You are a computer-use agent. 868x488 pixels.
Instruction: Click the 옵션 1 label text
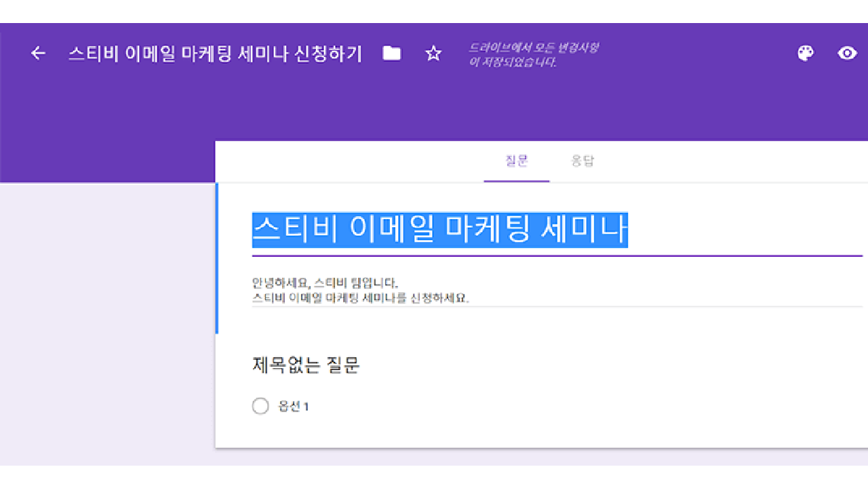[x=294, y=407]
